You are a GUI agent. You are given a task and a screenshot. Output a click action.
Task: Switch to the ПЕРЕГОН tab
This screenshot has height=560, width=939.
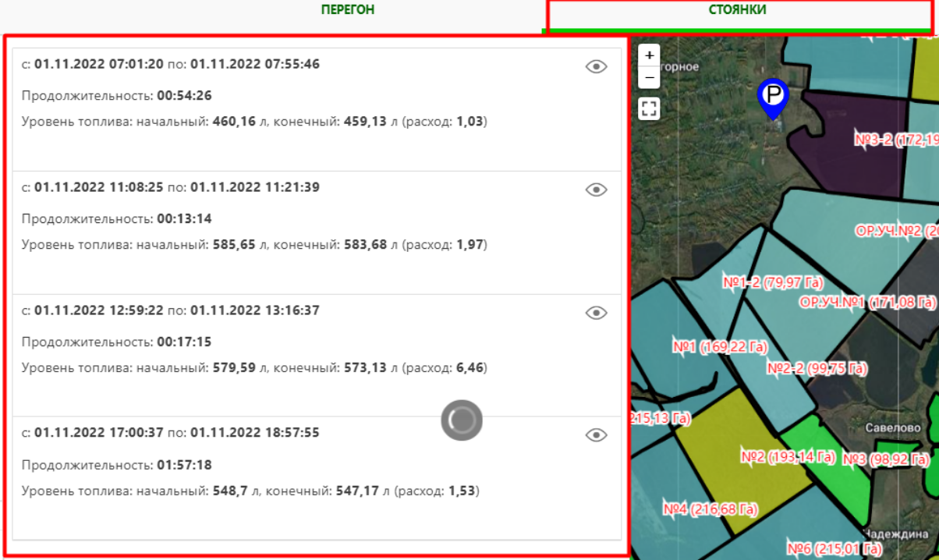[x=348, y=10]
